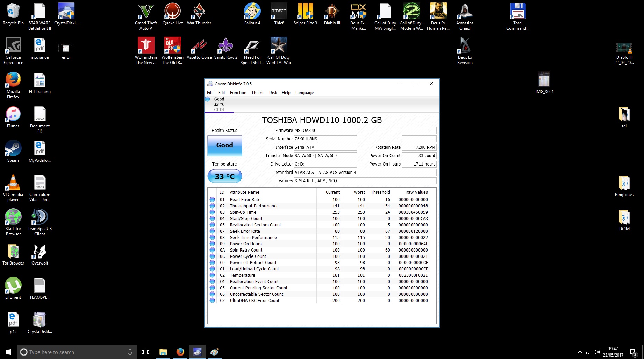The height and width of the screenshot is (359, 644).
Task: Select Fallout 4 desktop shortcut
Action: (x=252, y=14)
